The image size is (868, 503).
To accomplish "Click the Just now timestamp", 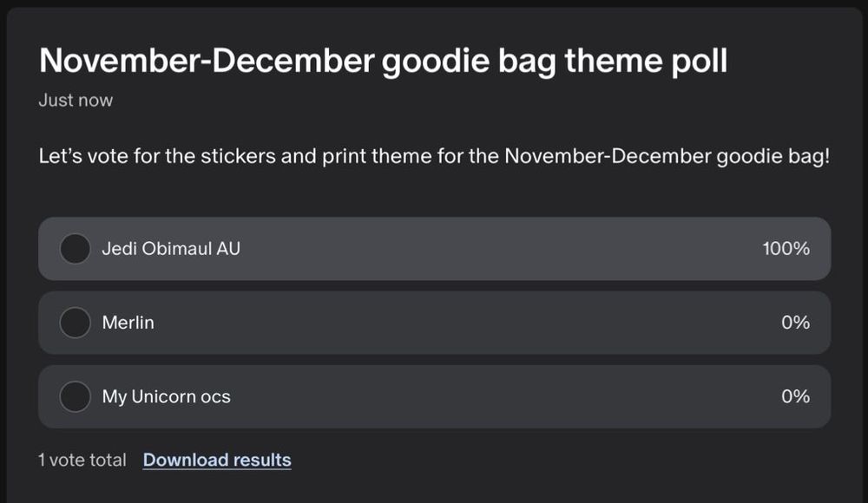I will tap(76, 101).
